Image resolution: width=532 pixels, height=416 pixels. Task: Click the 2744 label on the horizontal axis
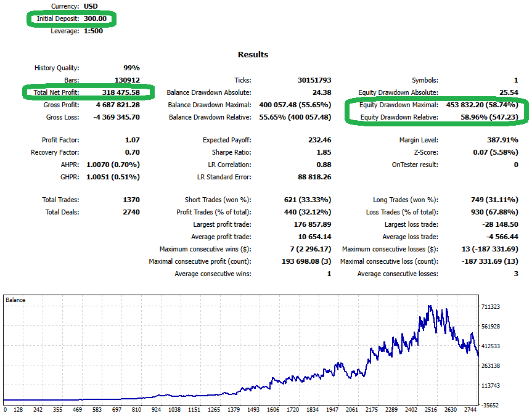pos(471,409)
